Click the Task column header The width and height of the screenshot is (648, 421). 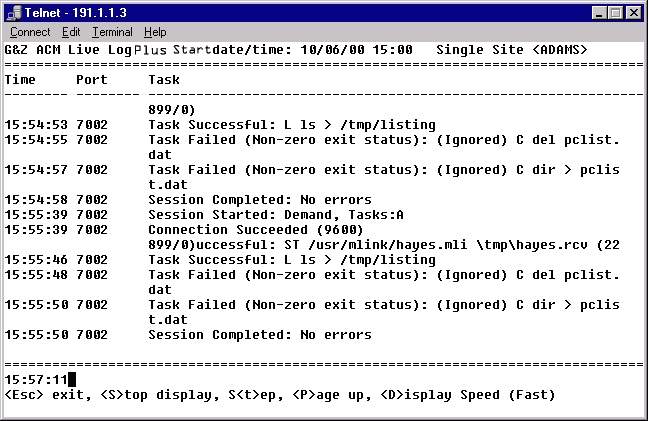click(164, 78)
